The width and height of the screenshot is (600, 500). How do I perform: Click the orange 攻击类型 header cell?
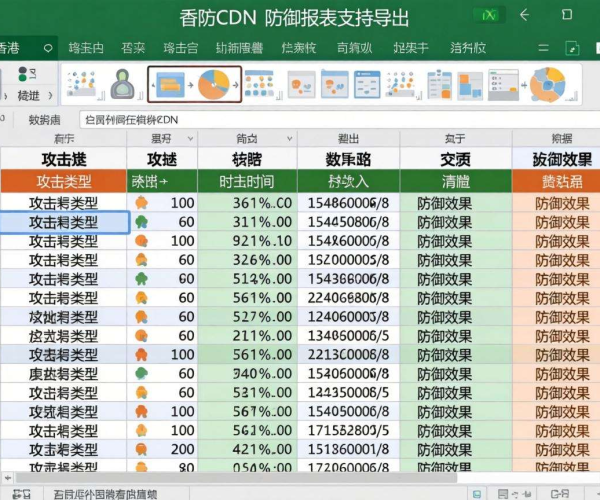64,181
